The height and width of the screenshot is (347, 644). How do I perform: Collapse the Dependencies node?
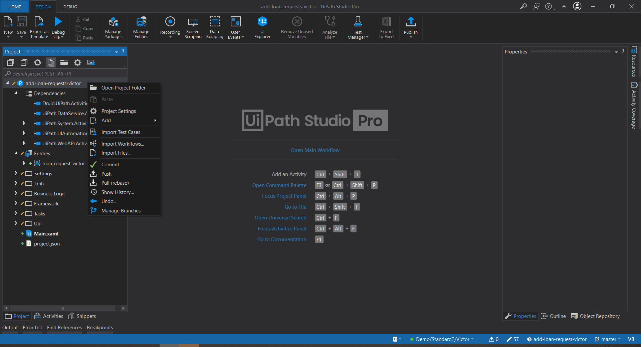click(x=16, y=93)
